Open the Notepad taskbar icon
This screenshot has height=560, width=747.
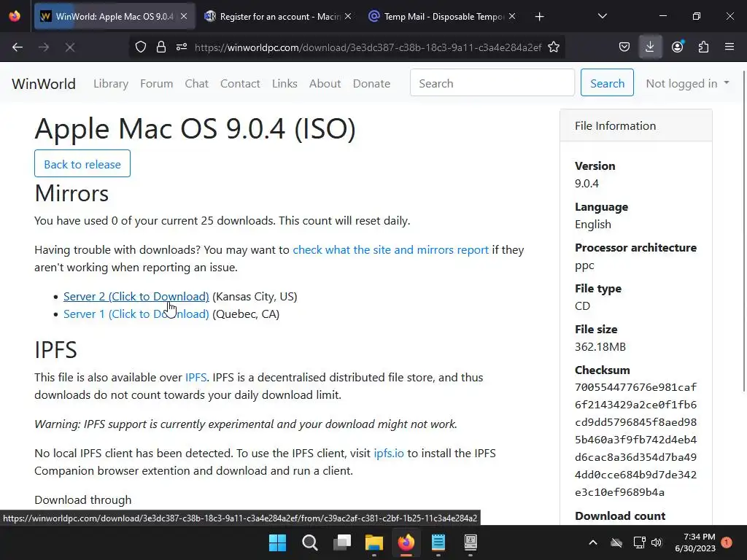tap(438, 542)
